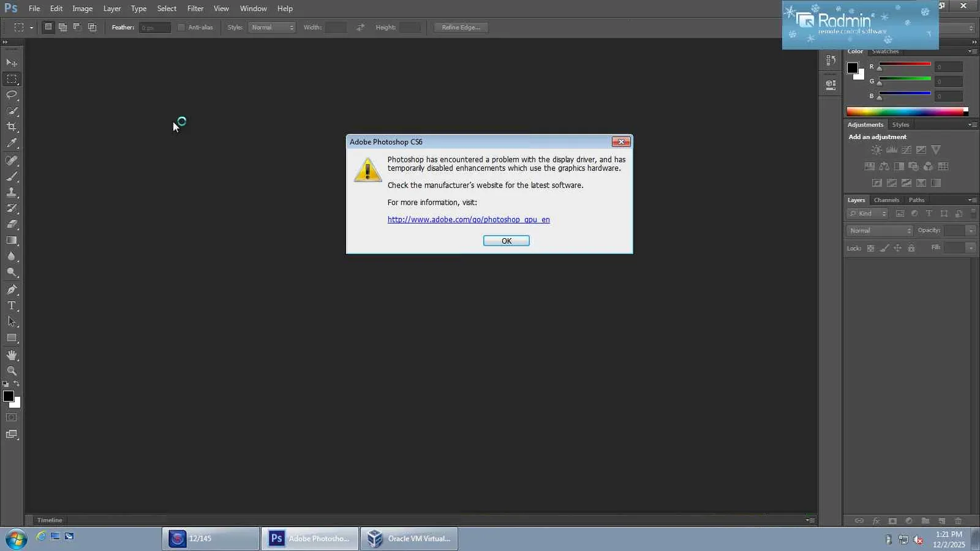Toggle Lock image pixels
Image resolution: width=980 pixels, height=551 pixels.
coord(884,249)
